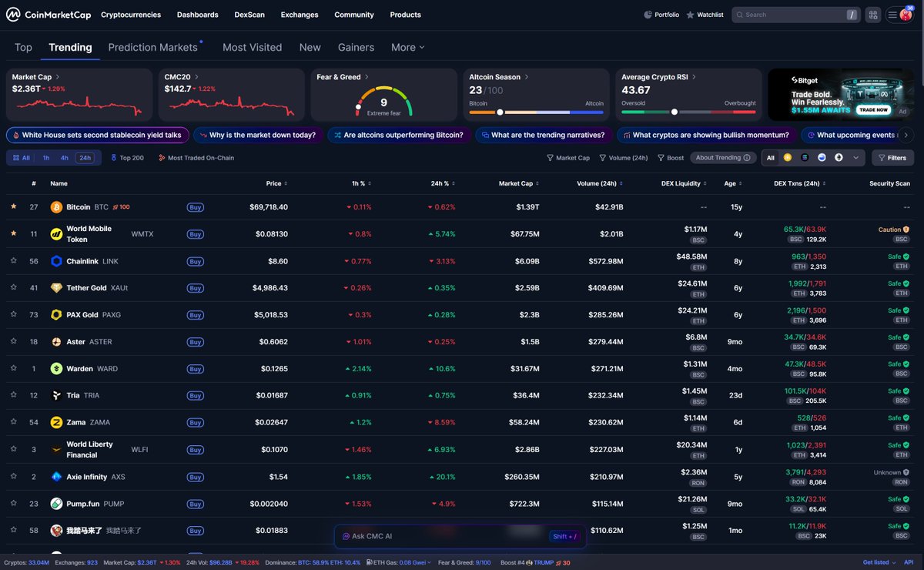Select the 1h timeframe

[46, 158]
